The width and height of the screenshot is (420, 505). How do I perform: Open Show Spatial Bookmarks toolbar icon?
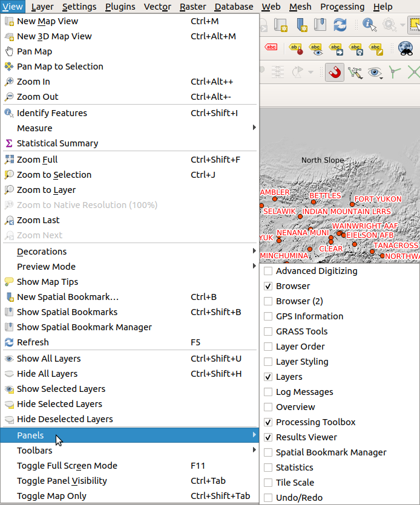coord(320,25)
